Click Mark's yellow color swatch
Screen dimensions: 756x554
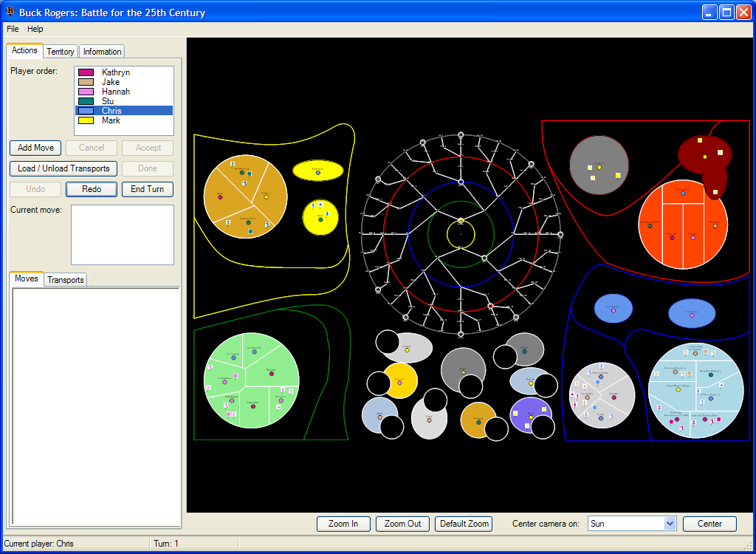pyautogui.click(x=86, y=120)
